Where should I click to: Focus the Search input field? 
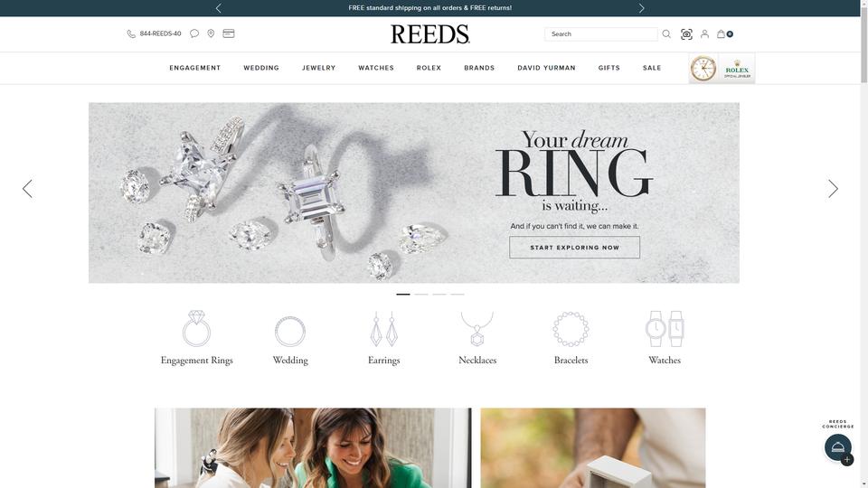601,34
